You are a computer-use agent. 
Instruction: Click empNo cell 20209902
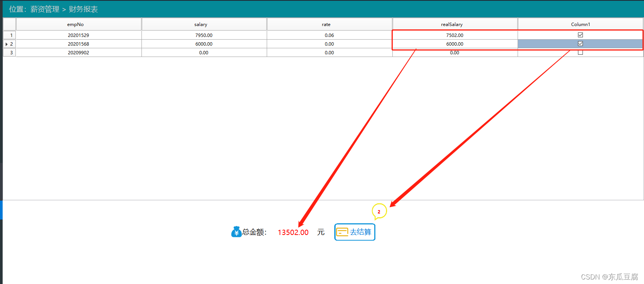tap(79, 52)
